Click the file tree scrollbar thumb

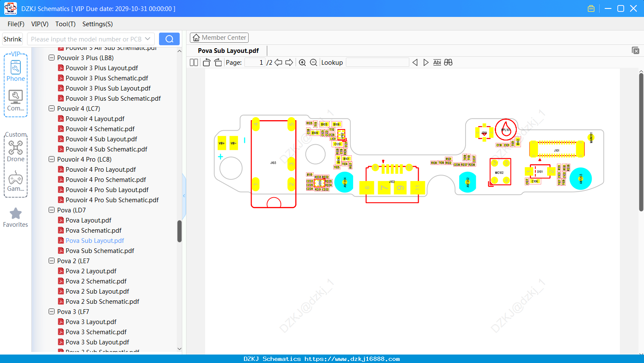pyautogui.click(x=179, y=231)
